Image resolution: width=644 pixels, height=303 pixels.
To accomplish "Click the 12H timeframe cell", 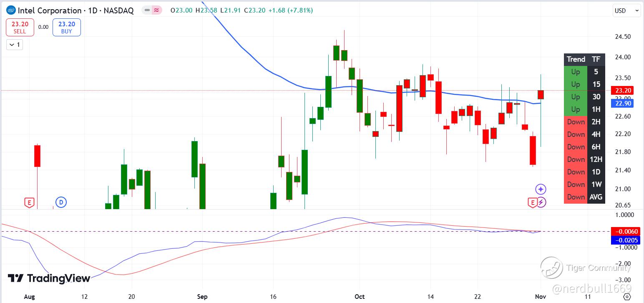I will [x=596, y=159].
